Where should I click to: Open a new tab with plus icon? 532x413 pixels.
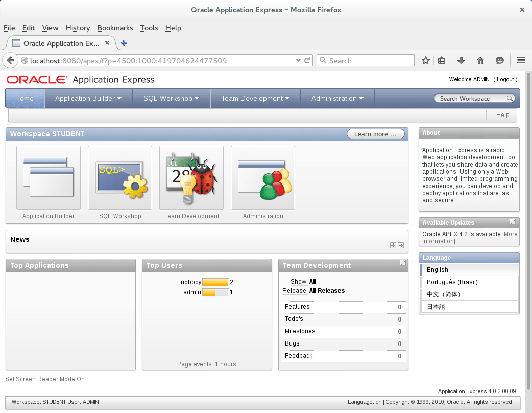pos(124,43)
